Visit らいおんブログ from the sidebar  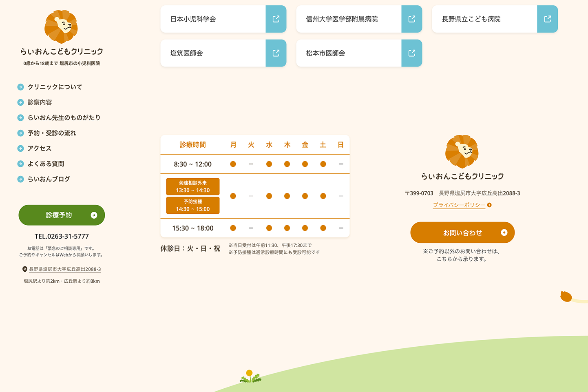tap(49, 179)
